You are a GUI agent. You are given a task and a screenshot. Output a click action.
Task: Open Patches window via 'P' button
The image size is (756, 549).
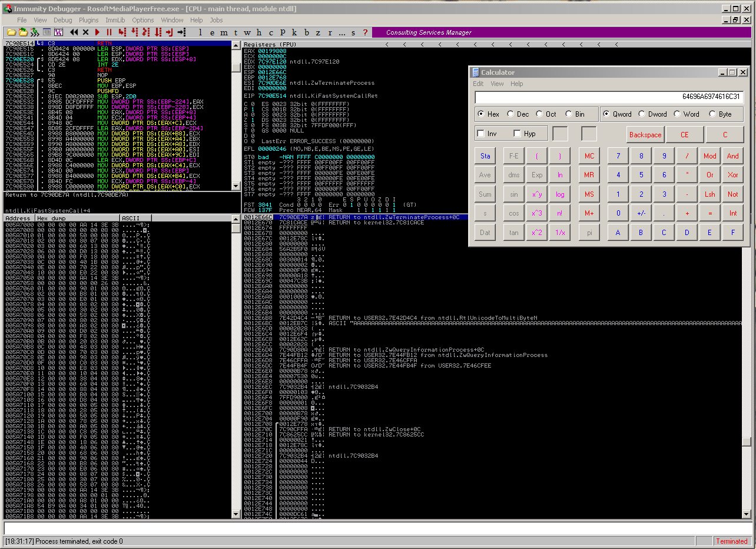click(283, 32)
